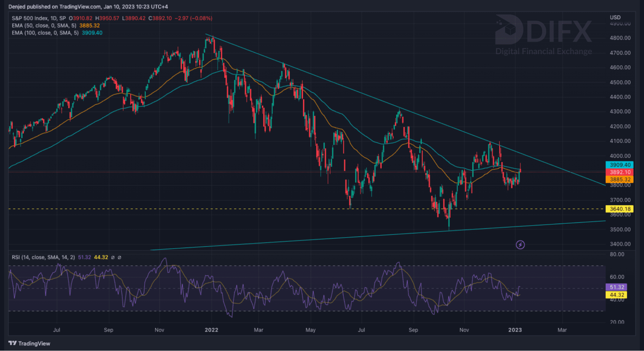Screen dimensions: 644x351
Task: Click the yellow 3640.18 support level tag
Action: pyautogui.click(x=620, y=209)
